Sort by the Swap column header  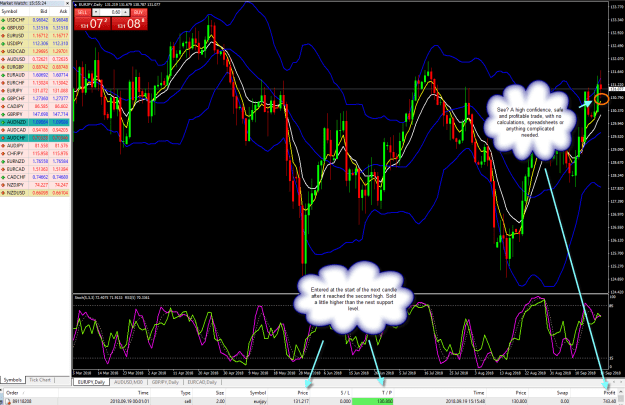[562, 393]
